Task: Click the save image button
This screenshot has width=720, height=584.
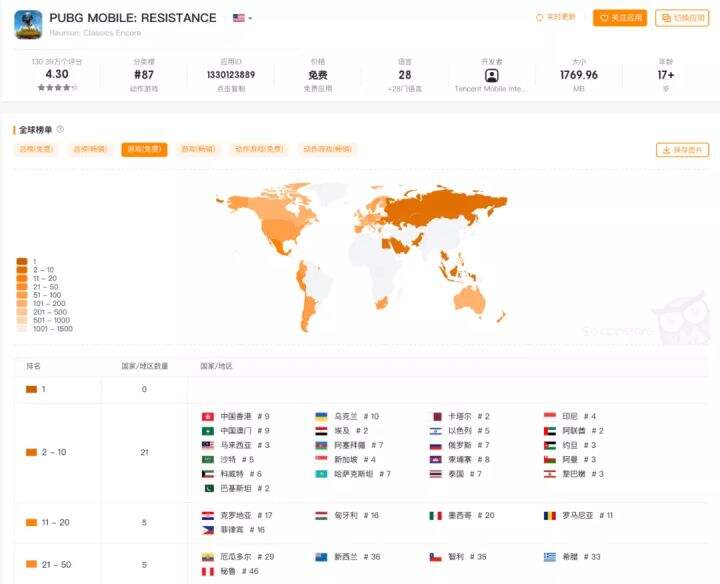Action: point(682,150)
